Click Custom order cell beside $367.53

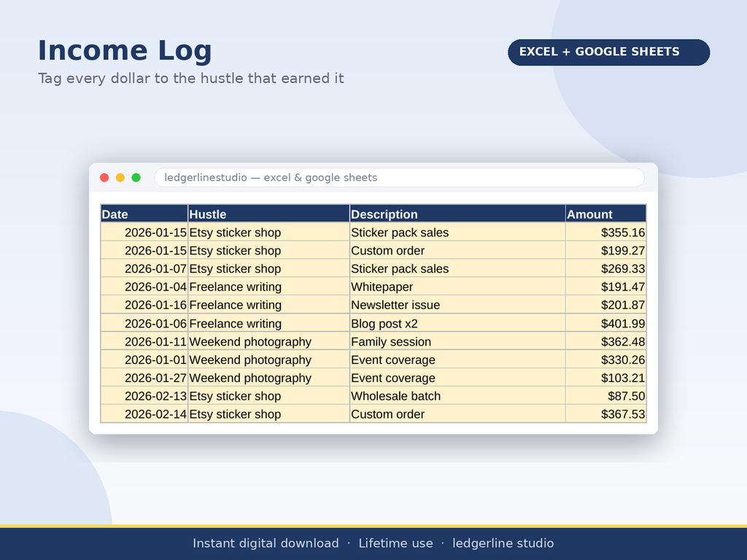point(457,414)
